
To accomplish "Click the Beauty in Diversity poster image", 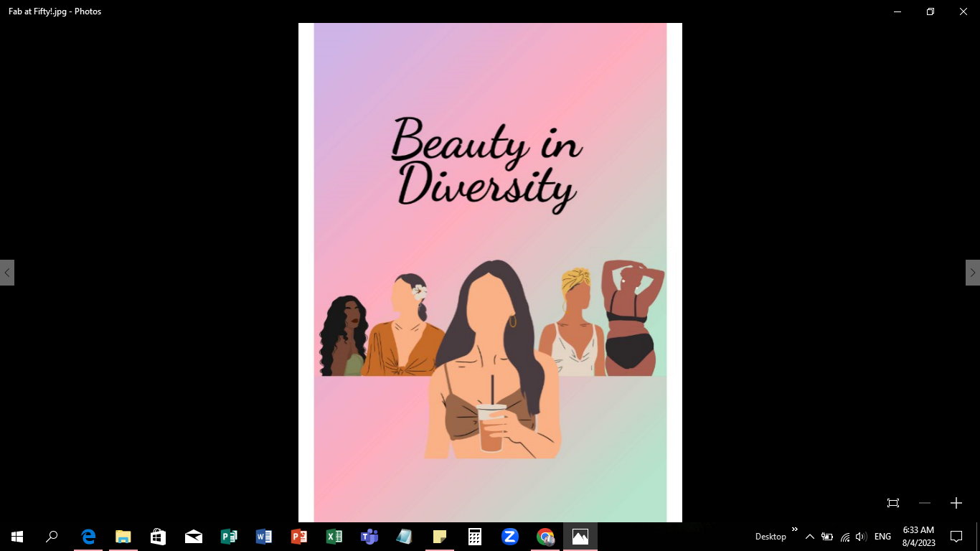I will point(490,273).
